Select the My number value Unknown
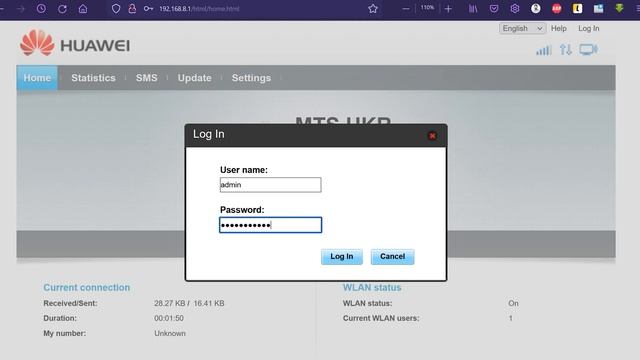 [x=170, y=333]
